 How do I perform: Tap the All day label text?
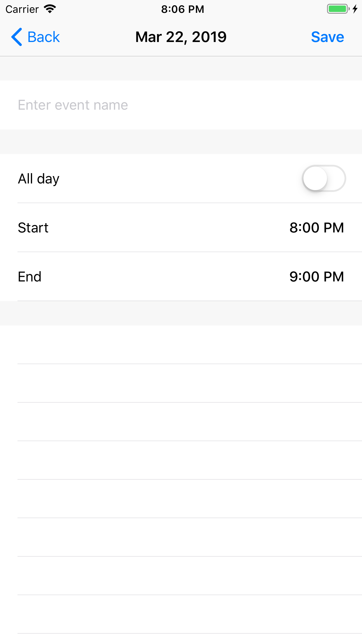point(38,179)
